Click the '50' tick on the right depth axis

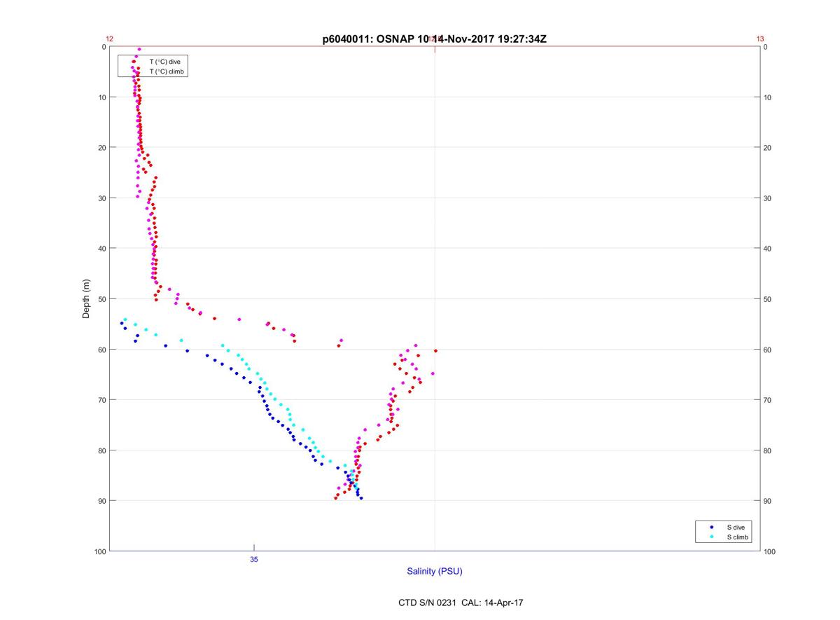[x=768, y=299]
